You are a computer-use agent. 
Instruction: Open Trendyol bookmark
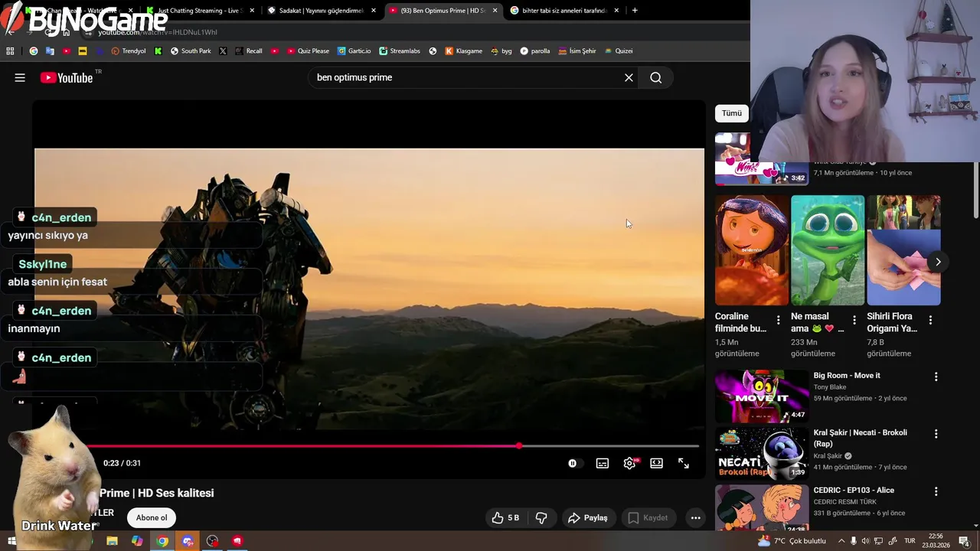[128, 51]
